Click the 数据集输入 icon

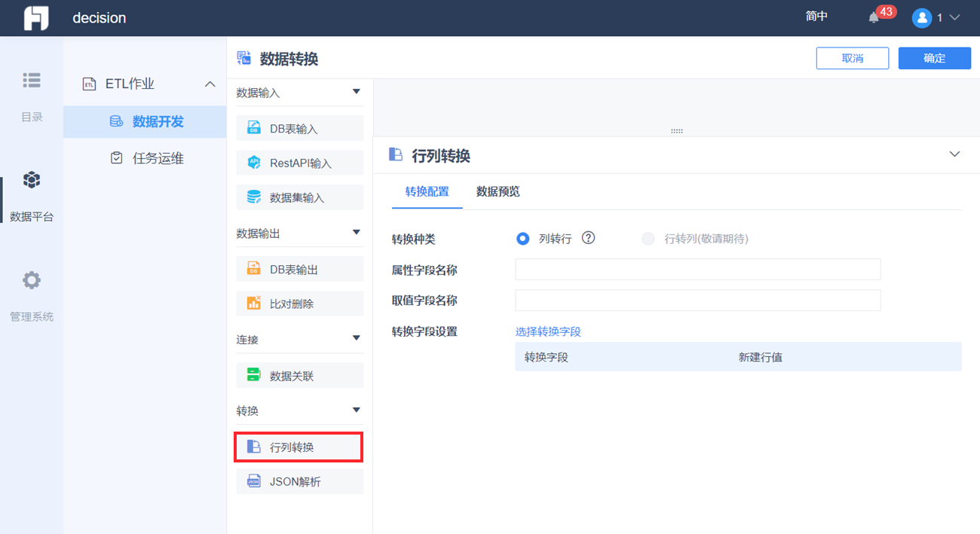click(254, 197)
